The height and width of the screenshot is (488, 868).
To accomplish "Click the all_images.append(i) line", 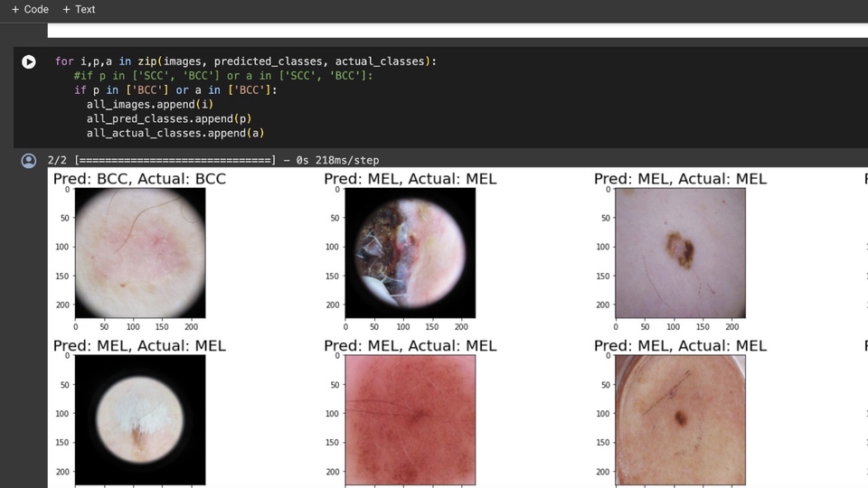I will tap(149, 105).
